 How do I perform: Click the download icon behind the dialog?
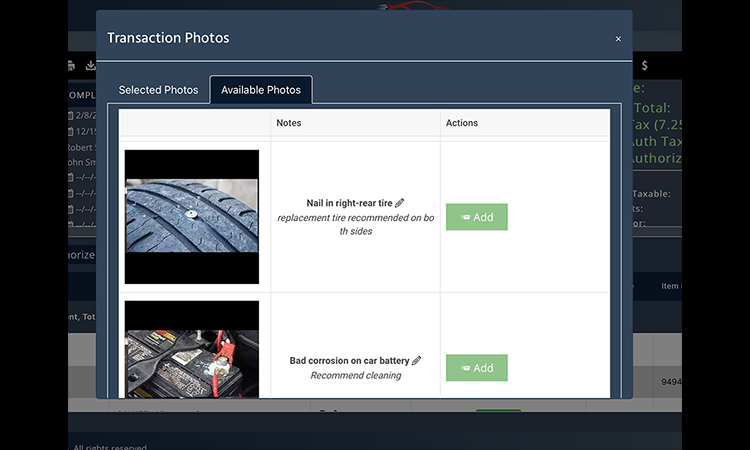point(90,66)
